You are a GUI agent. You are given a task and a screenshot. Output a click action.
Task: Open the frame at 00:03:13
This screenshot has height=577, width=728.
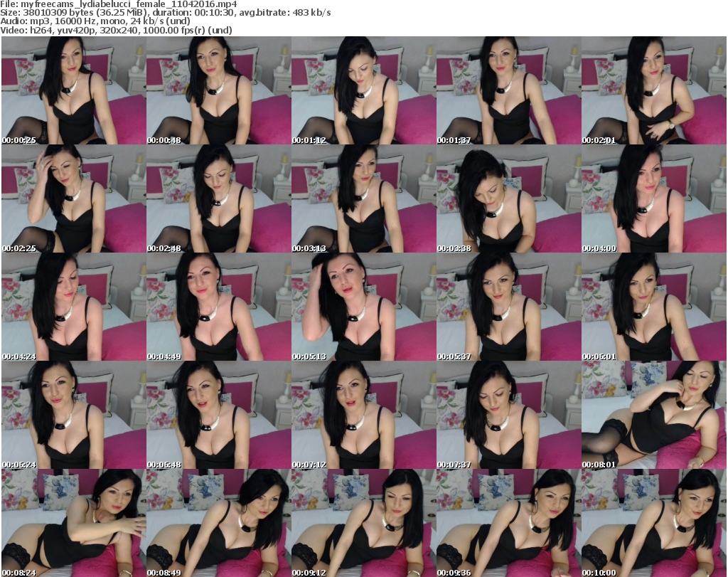coord(363,198)
